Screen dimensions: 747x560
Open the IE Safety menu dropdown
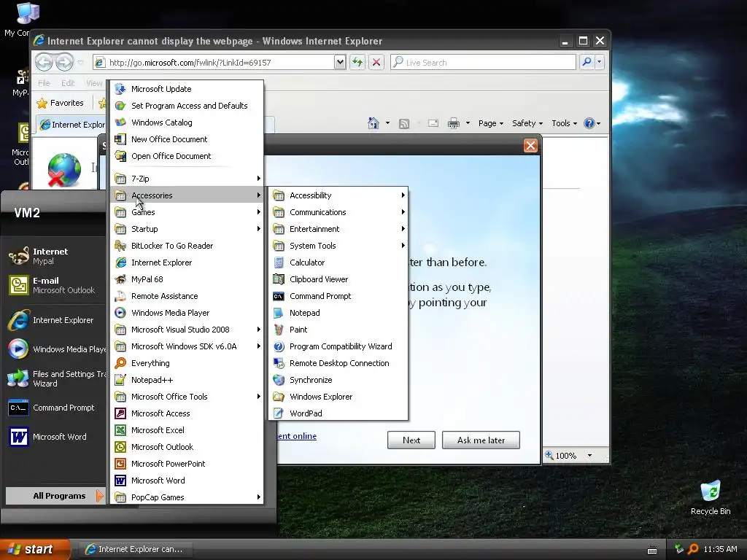[527, 123]
